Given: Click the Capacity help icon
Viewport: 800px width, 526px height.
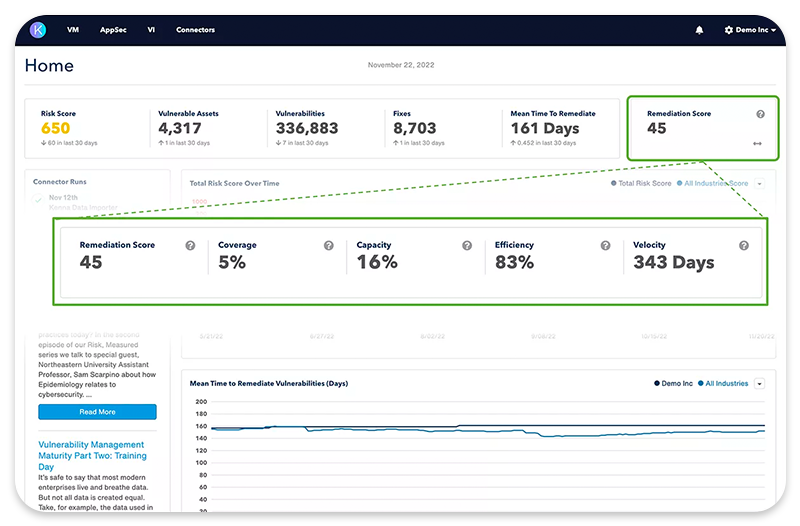Looking at the screenshot, I should (x=467, y=245).
